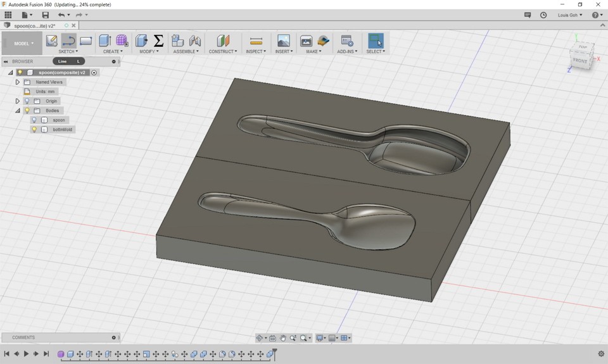Click the Sigma change parameters icon
Image resolution: width=608 pixels, height=364 pixels.
pos(158,41)
